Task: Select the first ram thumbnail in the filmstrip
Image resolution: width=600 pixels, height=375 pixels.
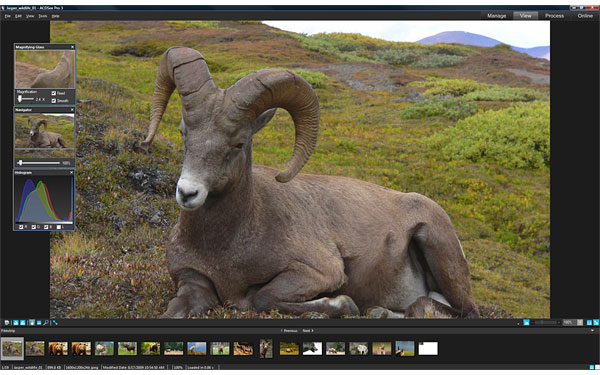Action: click(x=12, y=348)
